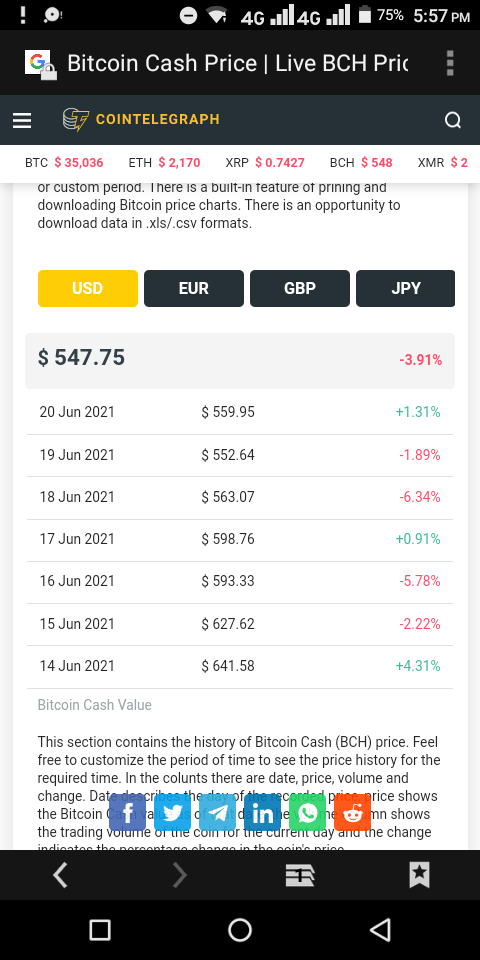480x960 pixels.
Task: Tap the Cointelegraph logo
Action: (141, 119)
